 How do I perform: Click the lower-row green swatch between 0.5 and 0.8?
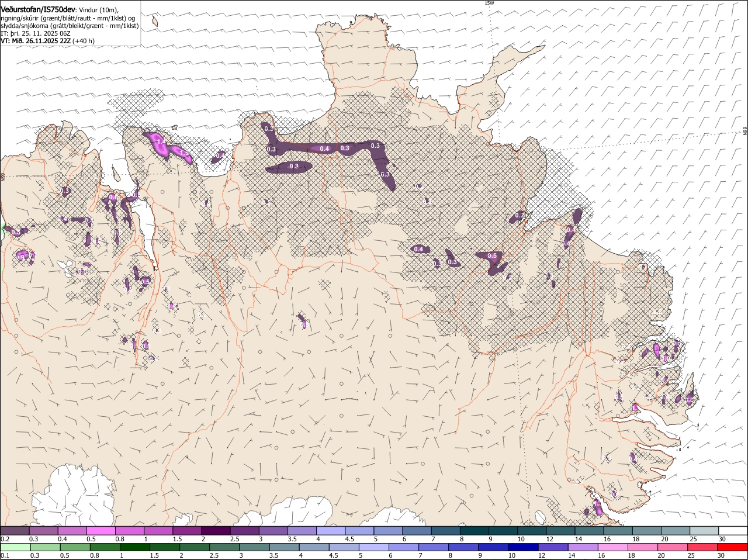(75, 547)
